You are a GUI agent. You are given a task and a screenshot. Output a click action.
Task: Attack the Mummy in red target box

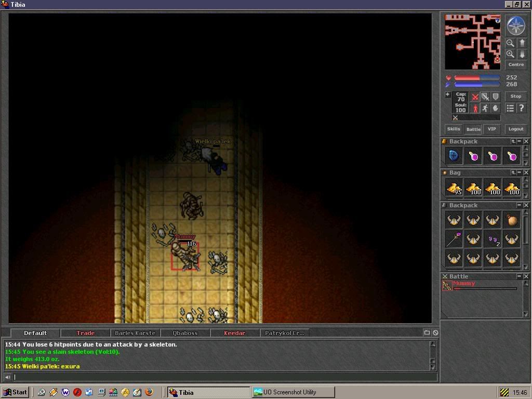click(x=184, y=256)
